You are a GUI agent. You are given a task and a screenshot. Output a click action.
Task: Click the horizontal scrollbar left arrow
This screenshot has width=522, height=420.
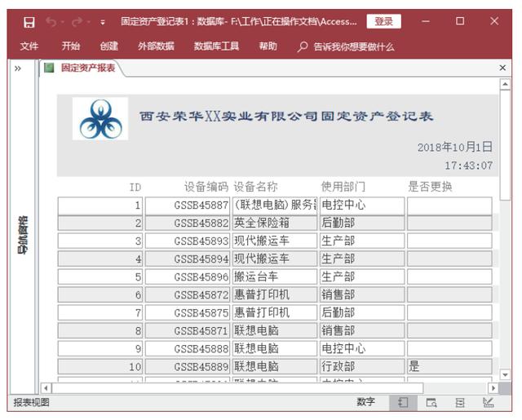click(x=46, y=388)
